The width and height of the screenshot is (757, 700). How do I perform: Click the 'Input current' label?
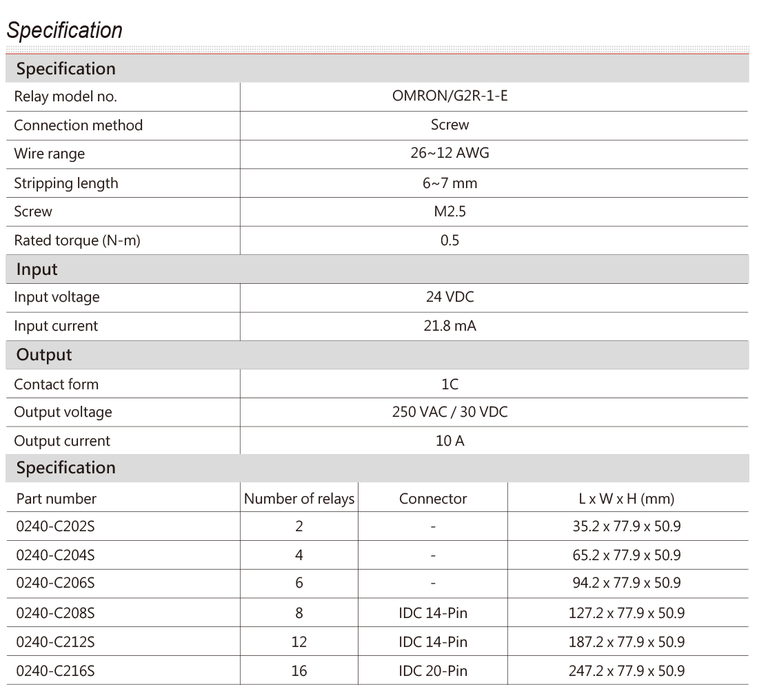click(x=56, y=326)
